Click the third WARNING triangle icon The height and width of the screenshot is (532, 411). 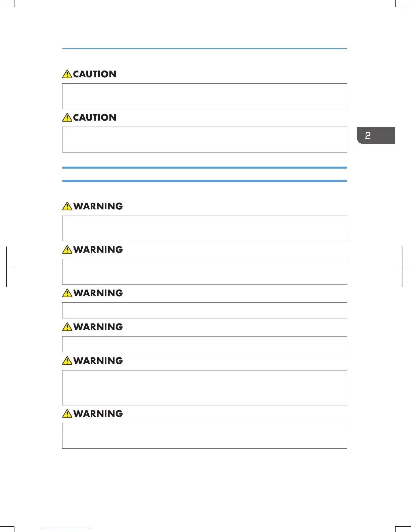coord(67,293)
